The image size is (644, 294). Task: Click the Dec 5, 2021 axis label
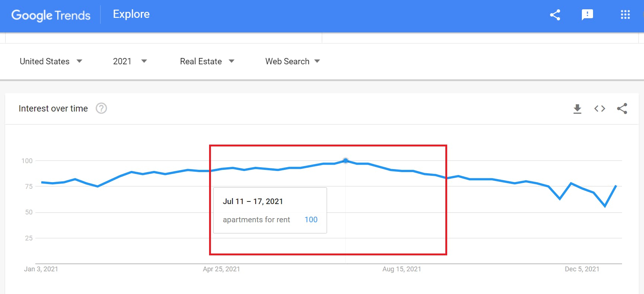[582, 269]
